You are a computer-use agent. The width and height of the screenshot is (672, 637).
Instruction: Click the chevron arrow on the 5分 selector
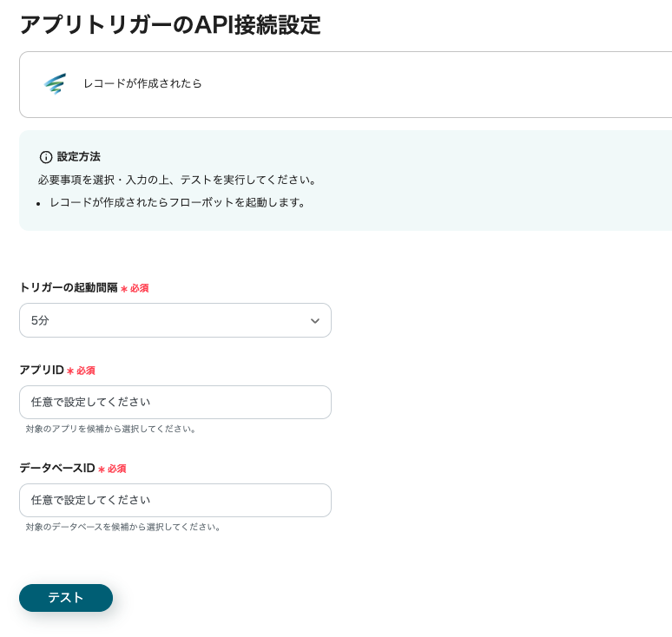(x=315, y=321)
